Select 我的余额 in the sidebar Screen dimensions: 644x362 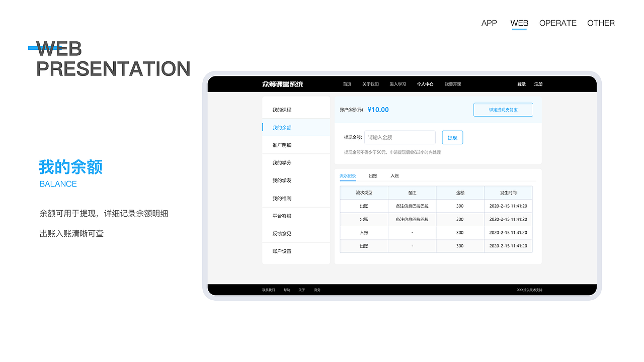tap(296, 127)
